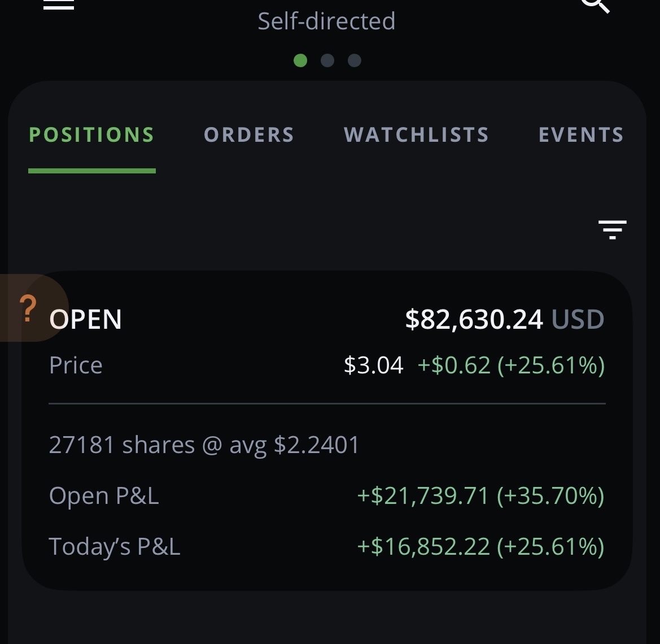Tap the orange question mark help icon
The image size is (660, 644).
pos(28,308)
